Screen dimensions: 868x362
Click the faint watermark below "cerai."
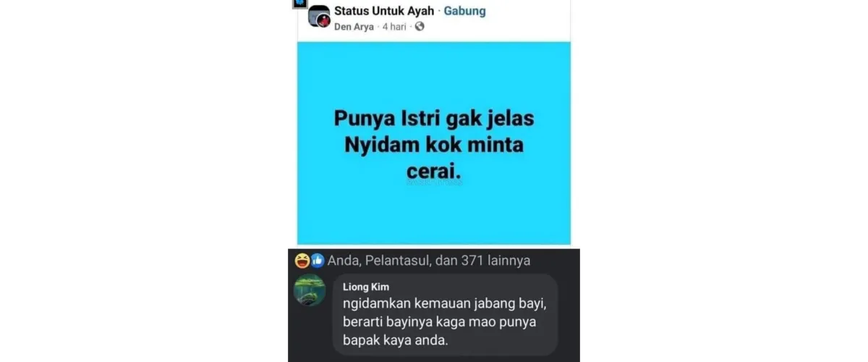434,184
